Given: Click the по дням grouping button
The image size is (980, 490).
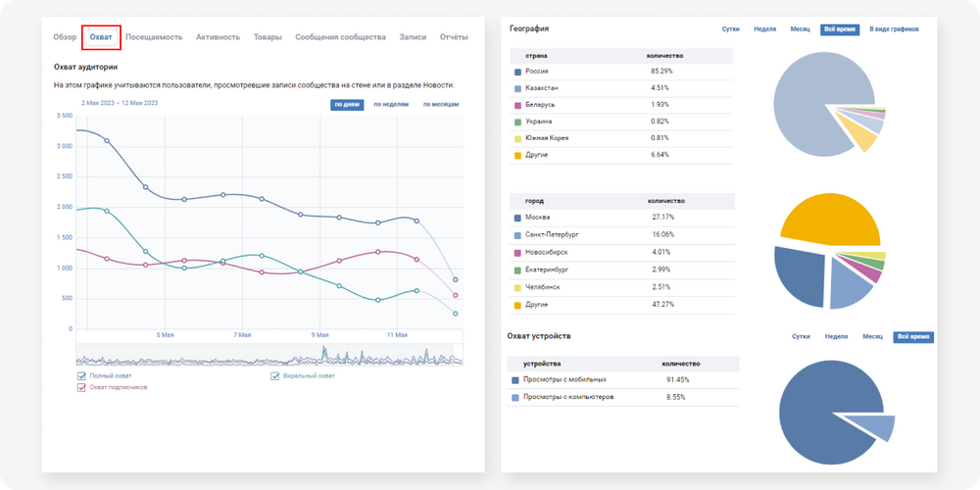Looking at the screenshot, I should click(x=347, y=104).
